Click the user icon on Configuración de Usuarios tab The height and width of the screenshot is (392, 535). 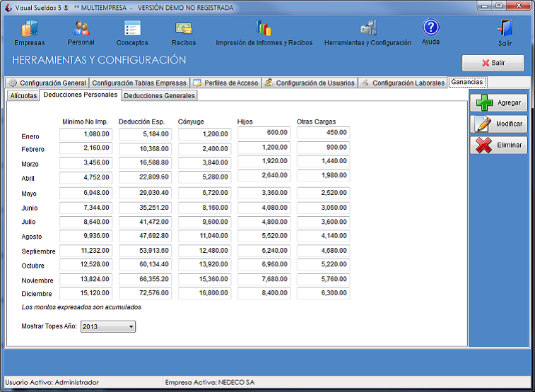(269, 83)
